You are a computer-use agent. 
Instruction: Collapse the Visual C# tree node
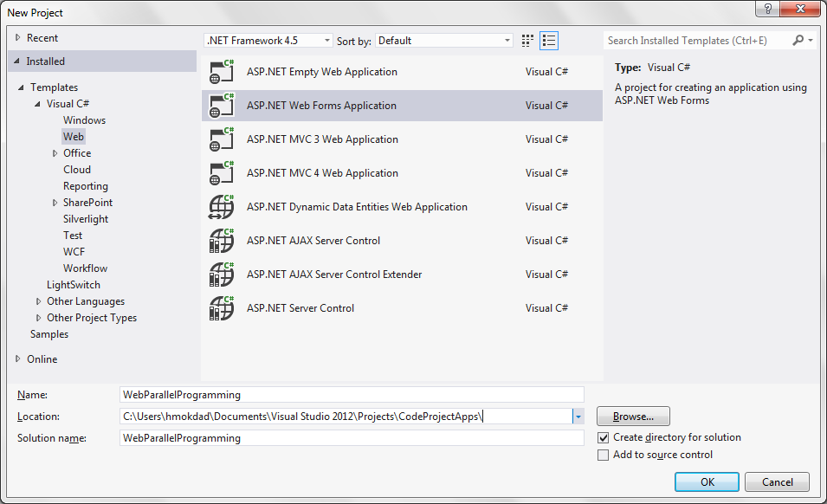click(x=37, y=104)
